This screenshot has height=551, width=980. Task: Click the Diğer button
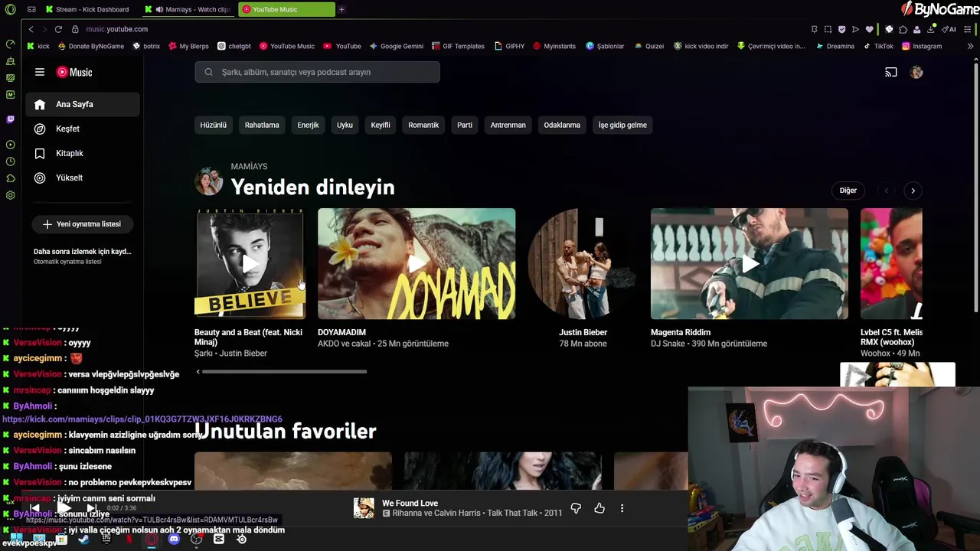click(x=848, y=191)
